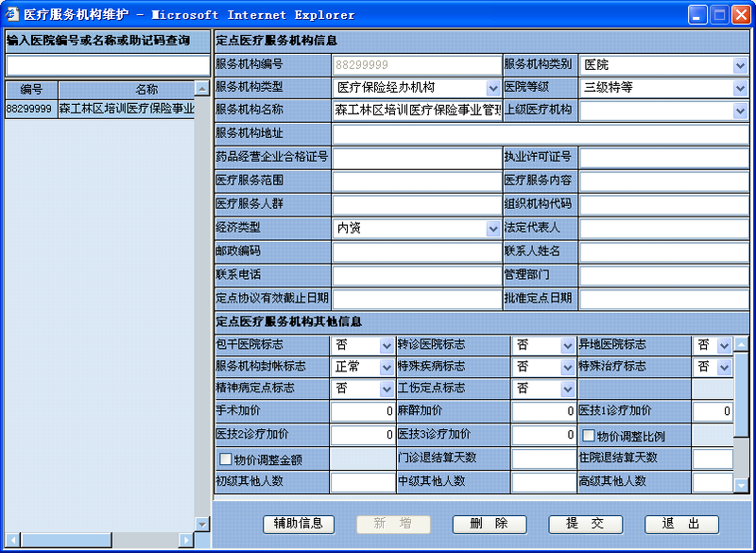Click the hospital search input field
Viewport: 756px width, 553px height.
(108, 65)
